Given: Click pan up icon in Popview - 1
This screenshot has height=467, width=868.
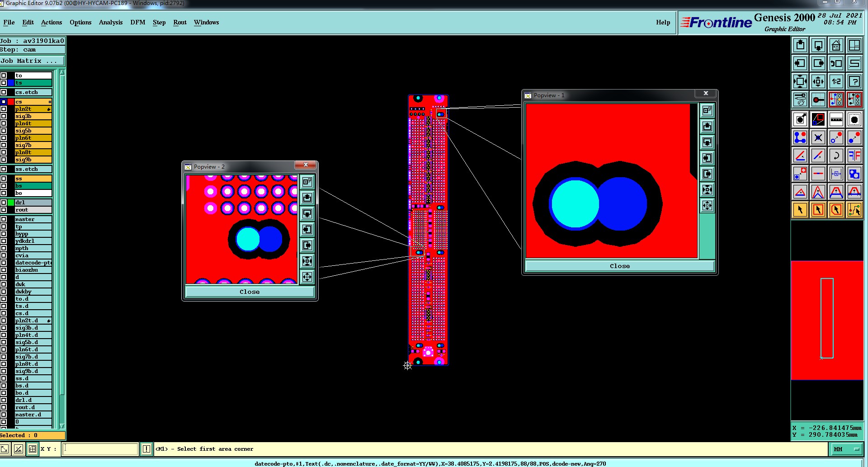Looking at the screenshot, I should (x=708, y=126).
